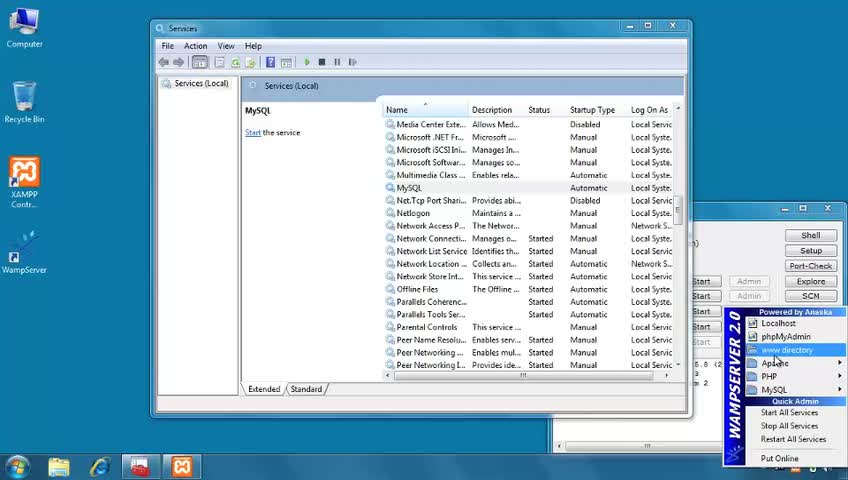
Task: Open the View menu in Services
Action: (x=226, y=46)
